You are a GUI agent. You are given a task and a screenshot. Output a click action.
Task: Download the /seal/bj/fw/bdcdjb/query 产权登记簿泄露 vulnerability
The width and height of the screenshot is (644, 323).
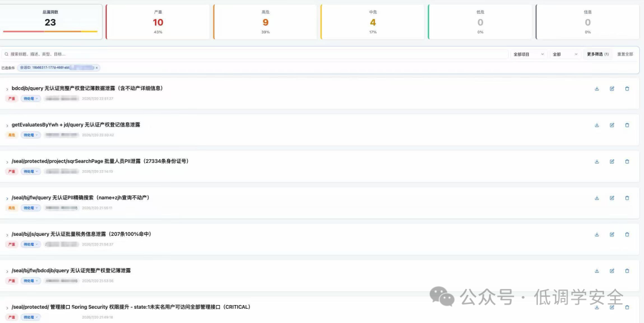(x=597, y=270)
